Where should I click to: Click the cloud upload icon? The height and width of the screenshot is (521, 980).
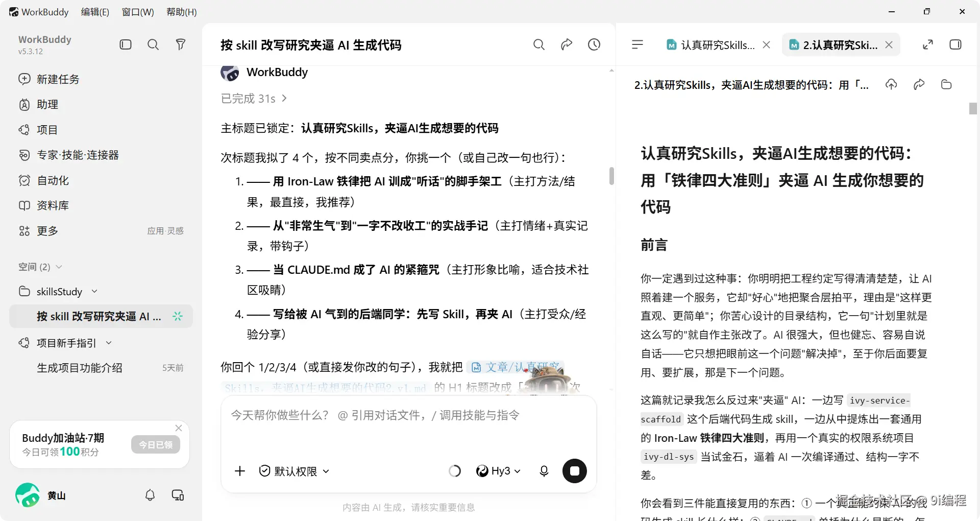pyautogui.click(x=891, y=85)
